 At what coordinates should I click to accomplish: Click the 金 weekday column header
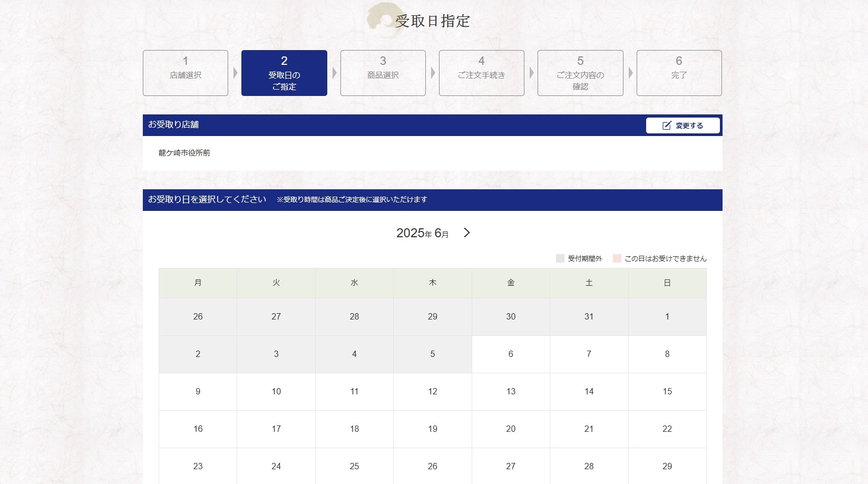click(511, 283)
